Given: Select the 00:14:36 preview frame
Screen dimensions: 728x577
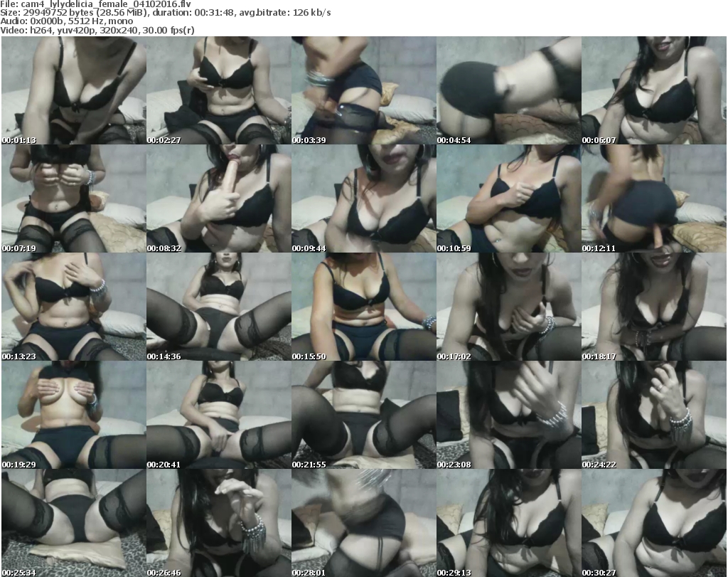Looking at the screenshot, I should point(219,307).
